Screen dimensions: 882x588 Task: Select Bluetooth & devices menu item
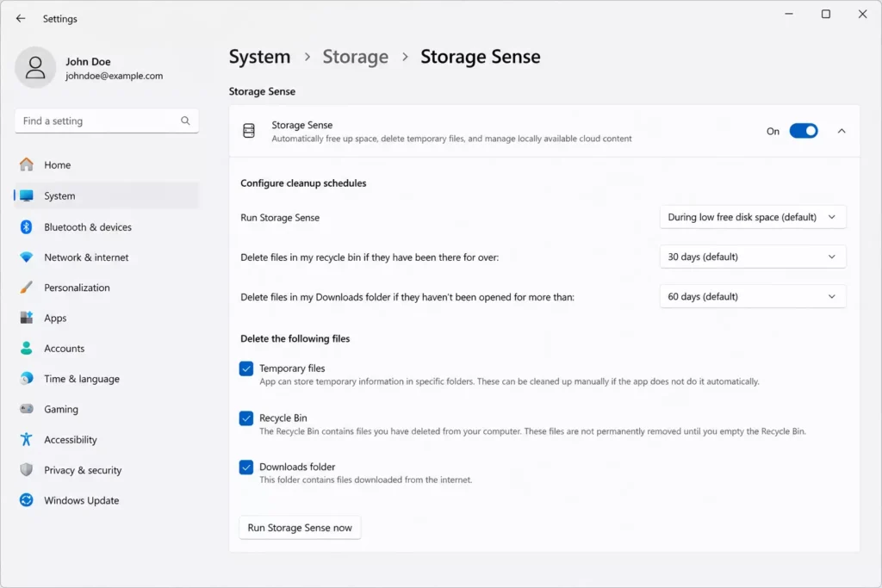(106, 226)
